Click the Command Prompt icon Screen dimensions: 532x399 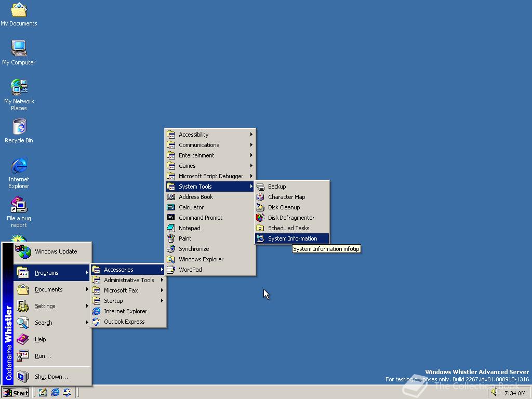pos(171,218)
